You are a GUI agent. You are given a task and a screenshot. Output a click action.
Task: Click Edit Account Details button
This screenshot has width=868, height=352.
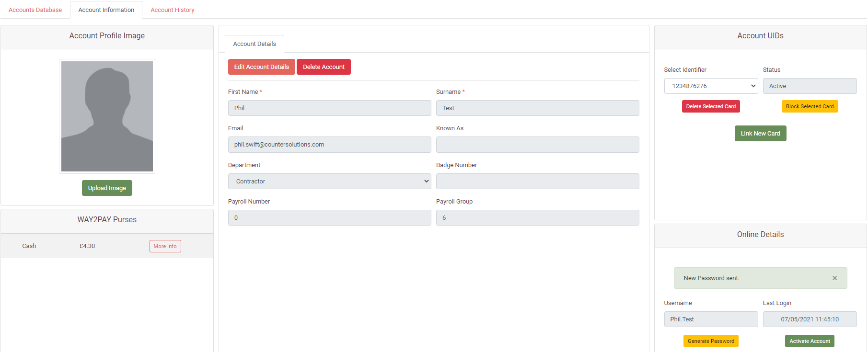click(x=262, y=67)
